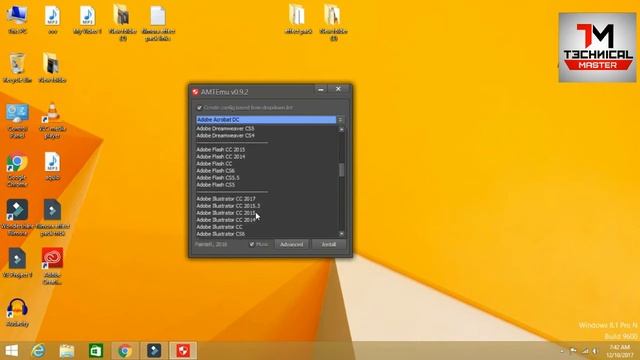Open File Explorer from the taskbar

[67, 351]
